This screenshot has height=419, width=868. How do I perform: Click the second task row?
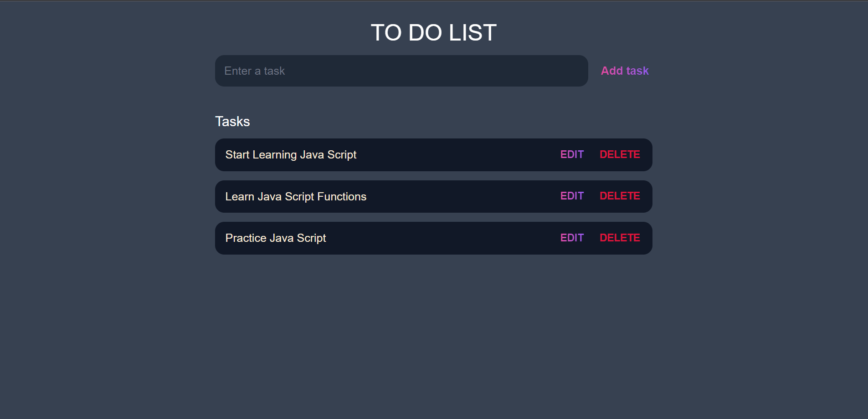click(433, 196)
